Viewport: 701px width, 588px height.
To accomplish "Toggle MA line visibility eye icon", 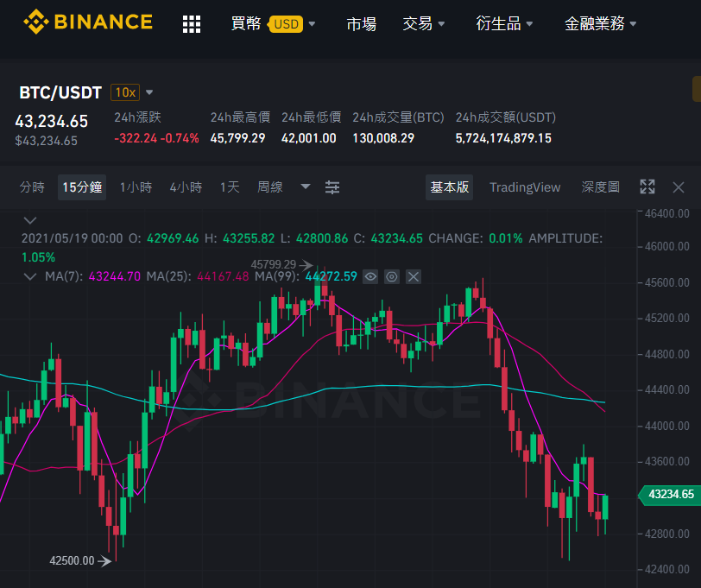I will 370,277.
